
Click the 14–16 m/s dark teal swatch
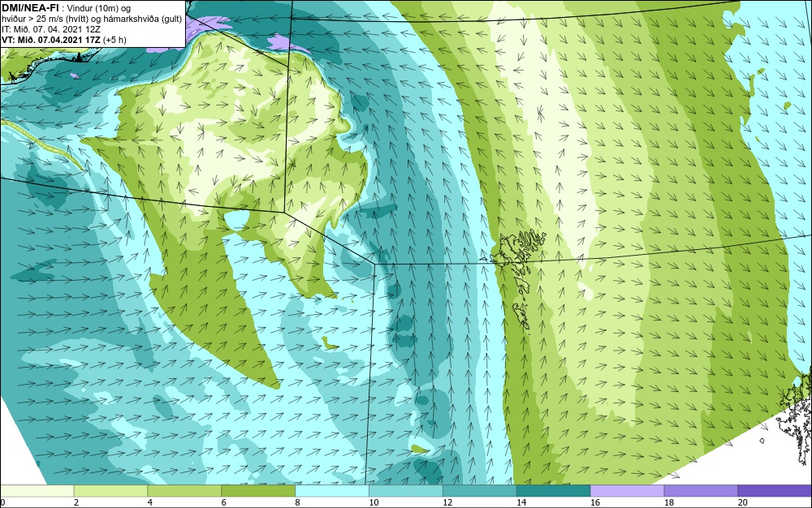[x=554, y=491]
